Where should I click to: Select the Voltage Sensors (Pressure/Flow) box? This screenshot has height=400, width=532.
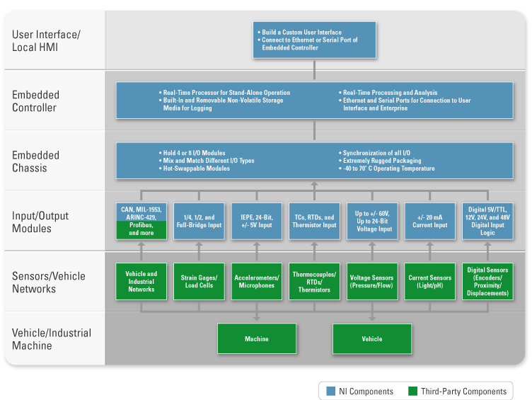(372, 282)
